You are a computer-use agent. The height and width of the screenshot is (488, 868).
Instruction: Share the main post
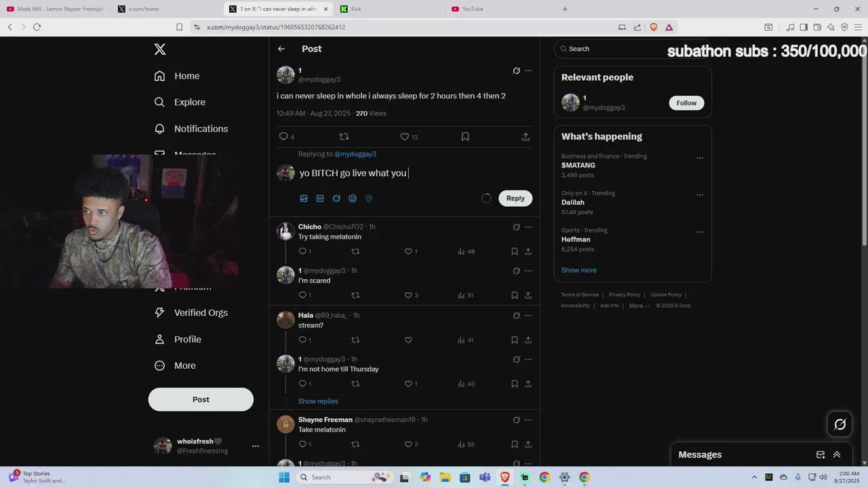point(526,137)
